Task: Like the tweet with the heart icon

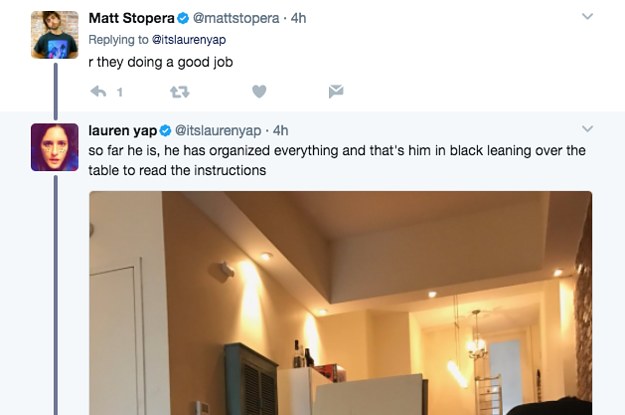Action: click(x=259, y=92)
